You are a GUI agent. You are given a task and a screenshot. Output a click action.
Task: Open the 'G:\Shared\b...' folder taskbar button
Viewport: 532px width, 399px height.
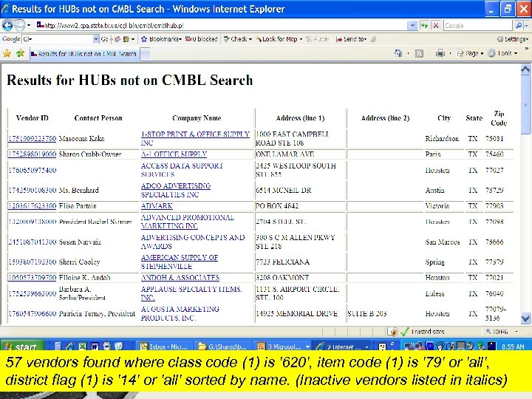[223, 347]
